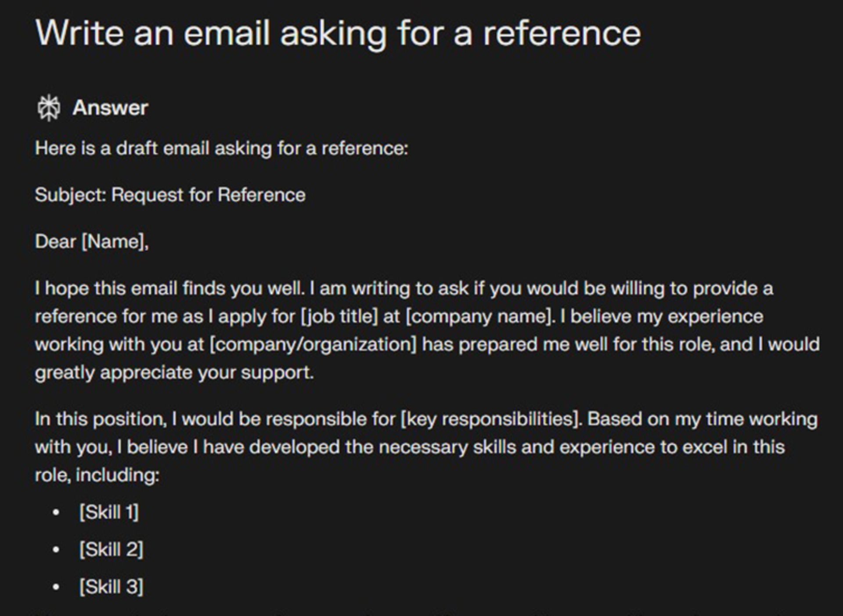Click the "Here is a draft email" intro line
This screenshot has height=616, width=843.
(x=221, y=148)
